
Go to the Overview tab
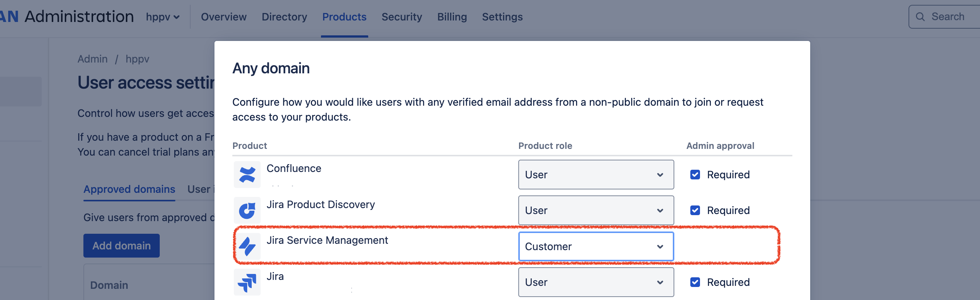point(224,17)
